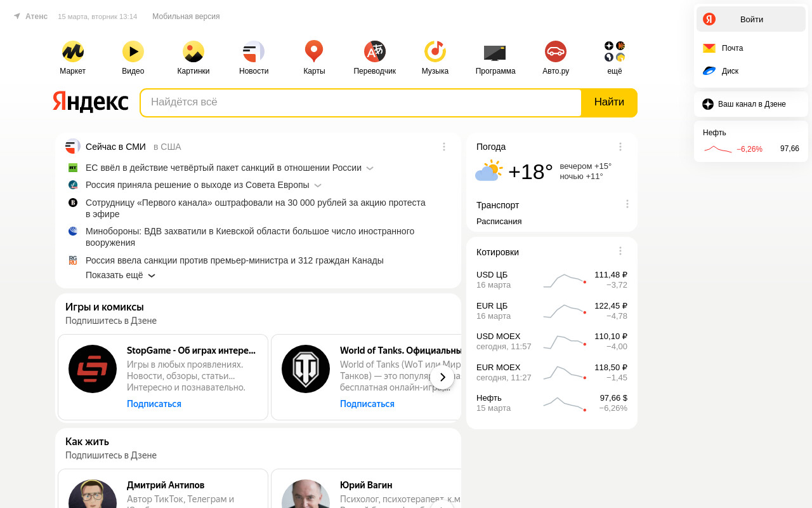Open Погода widget three-dots menu
This screenshot has height=508, width=812.
[620, 147]
